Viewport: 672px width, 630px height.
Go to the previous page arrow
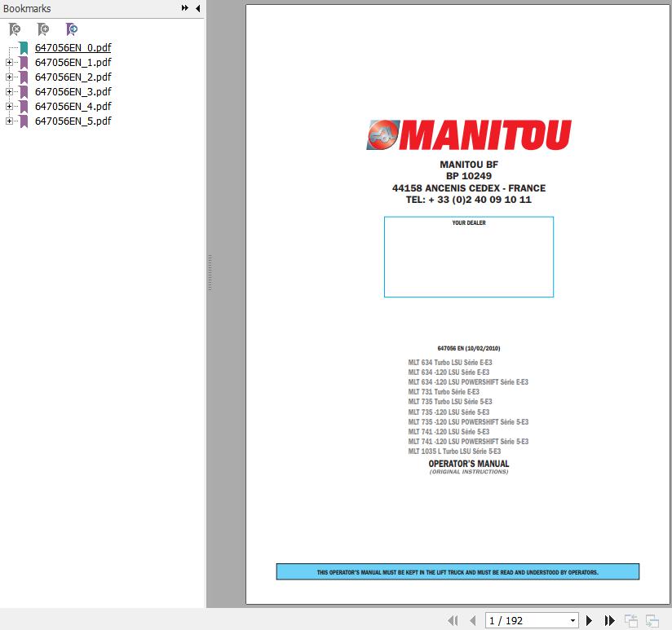click(473, 620)
